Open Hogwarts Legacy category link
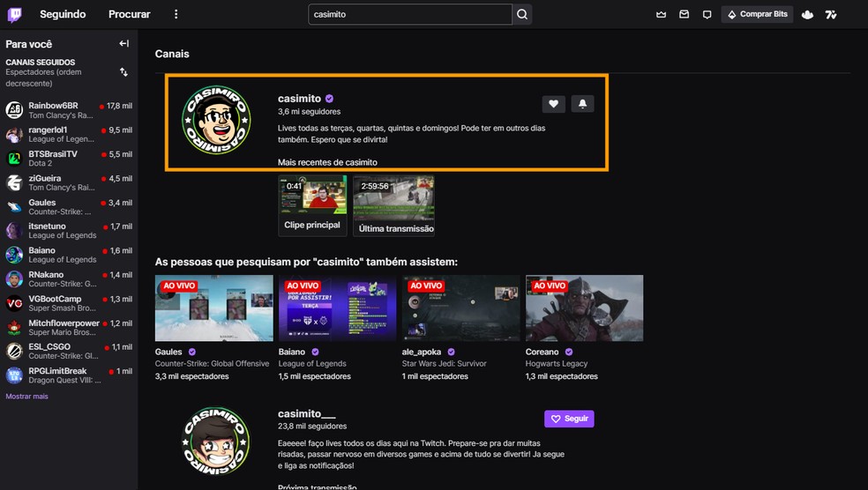Image resolution: width=868 pixels, height=490 pixels. pos(557,364)
